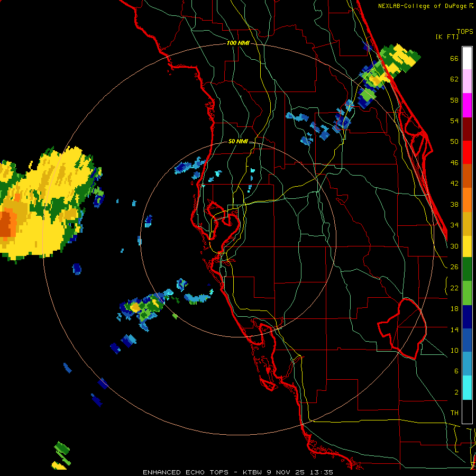Image resolution: width=476 pixels, height=476 pixels.
Task: Select the maroon legend color block
Action: [467, 129]
